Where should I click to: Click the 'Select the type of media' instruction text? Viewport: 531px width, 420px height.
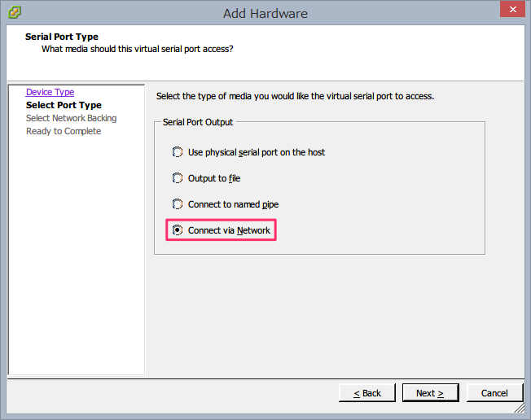[295, 97]
